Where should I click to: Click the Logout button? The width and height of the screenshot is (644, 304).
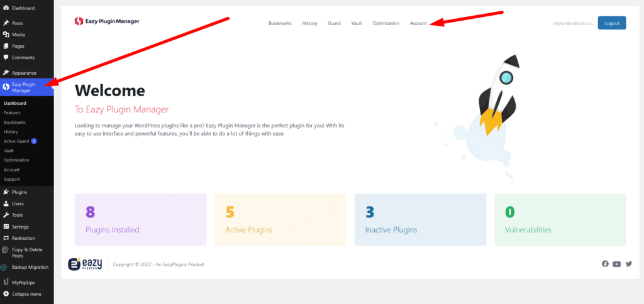tap(611, 23)
